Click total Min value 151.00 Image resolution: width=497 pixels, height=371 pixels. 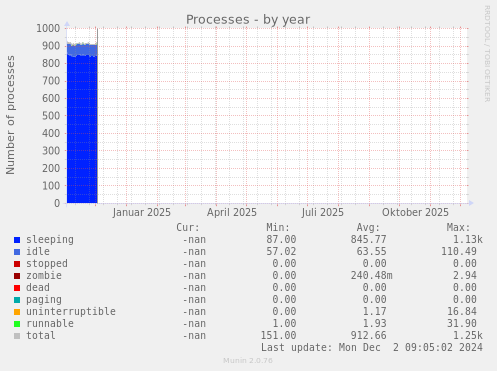(278, 335)
